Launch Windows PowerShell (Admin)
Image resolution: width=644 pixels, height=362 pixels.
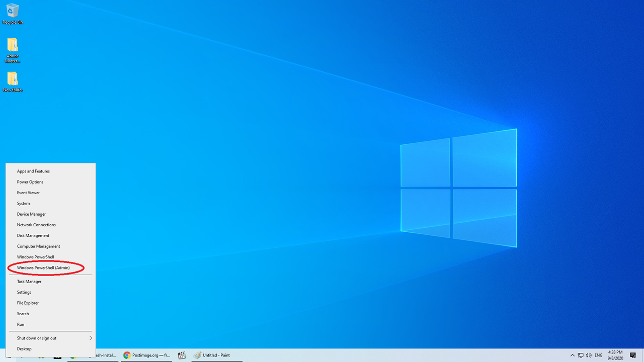point(50,268)
